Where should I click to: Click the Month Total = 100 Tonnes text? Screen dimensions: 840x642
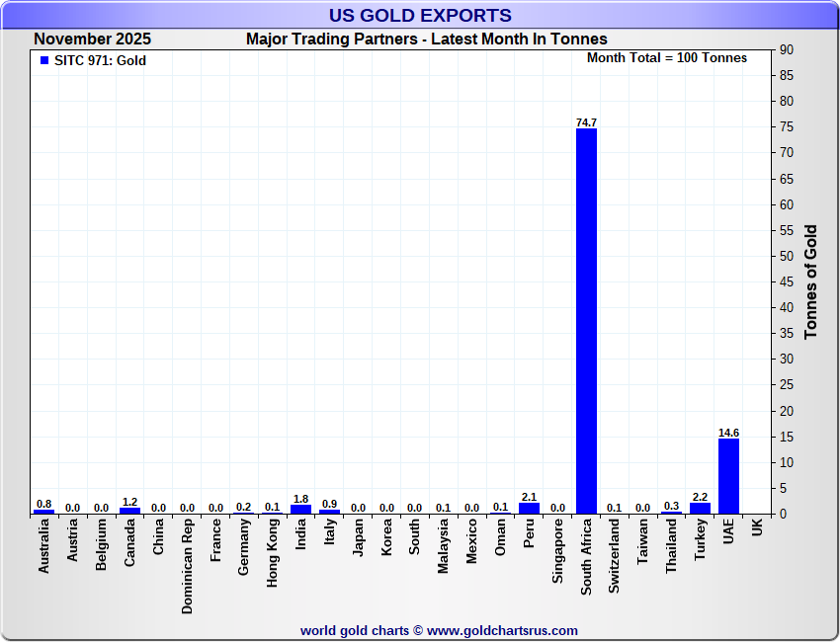[667, 58]
